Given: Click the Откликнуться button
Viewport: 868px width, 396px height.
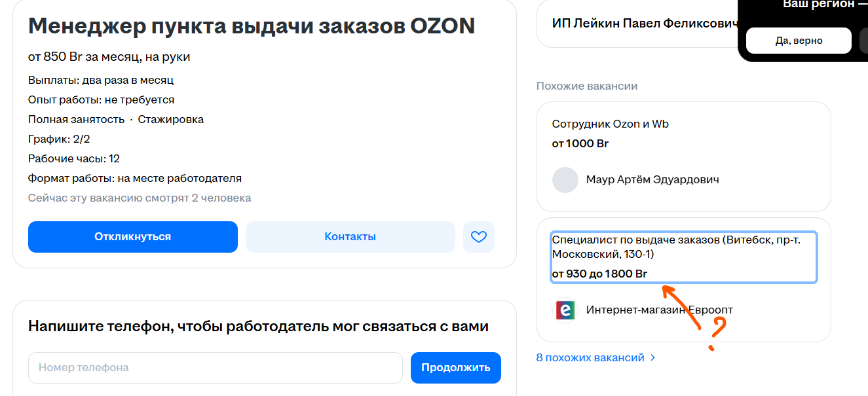Looking at the screenshot, I should [x=133, y=237].
